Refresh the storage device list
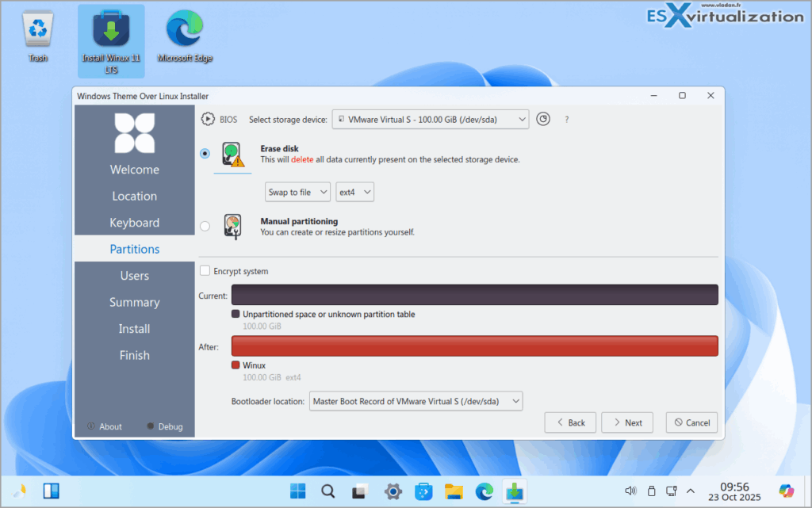812x508 pixels. point(542,119)
